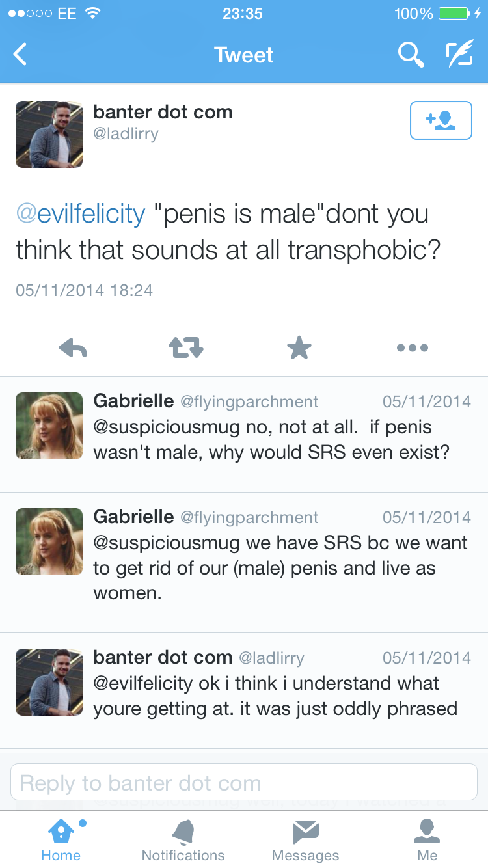Tap Gabrielle's second reply about SRS
488x868 pixels.
(x=280, y=568)
